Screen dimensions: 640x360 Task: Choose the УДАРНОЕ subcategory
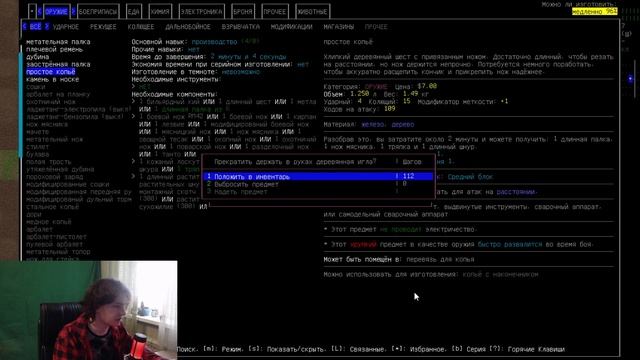click(x=66, y=27)
